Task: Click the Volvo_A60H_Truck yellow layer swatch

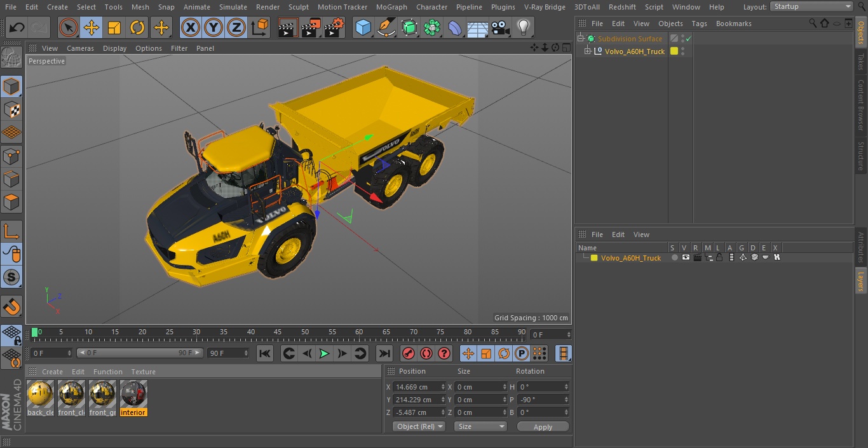Action: [594, 258]
